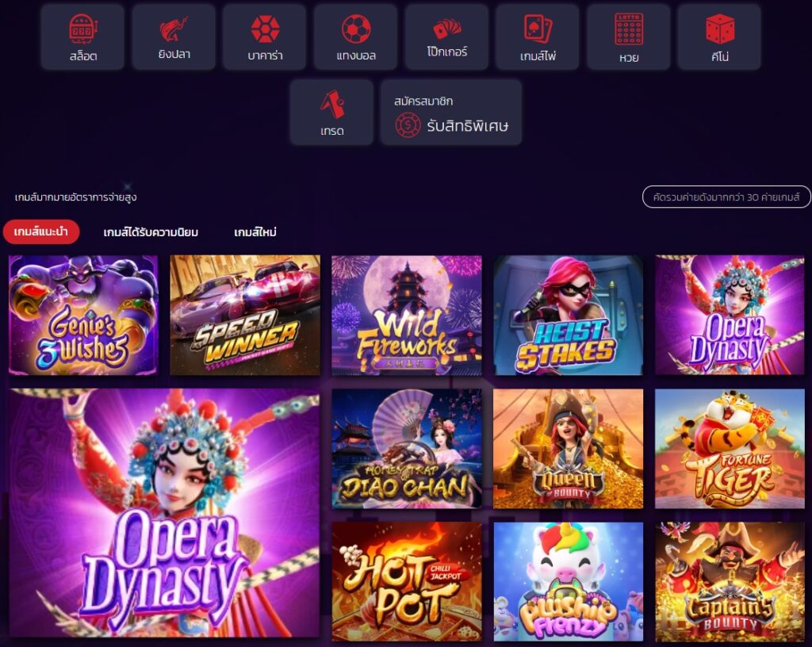
Task: Open the โป๊กเกอร์ poker category
Action: [447, 37]
